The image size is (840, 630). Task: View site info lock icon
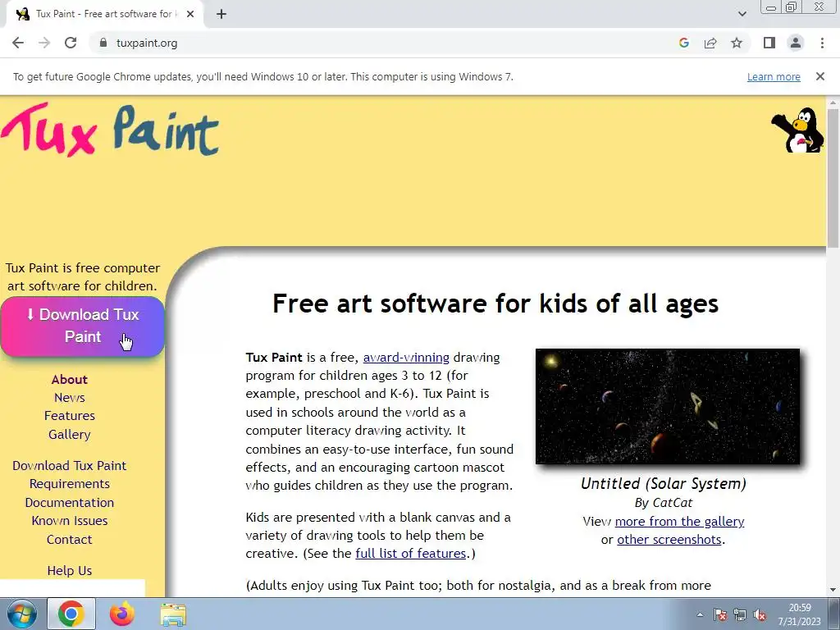coord(103,43)
